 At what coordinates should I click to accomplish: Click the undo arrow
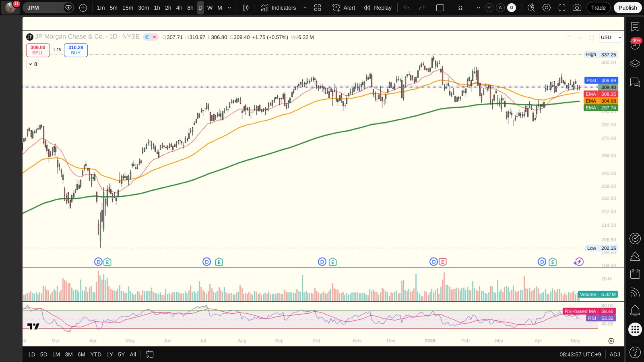(x=407, y=8)
